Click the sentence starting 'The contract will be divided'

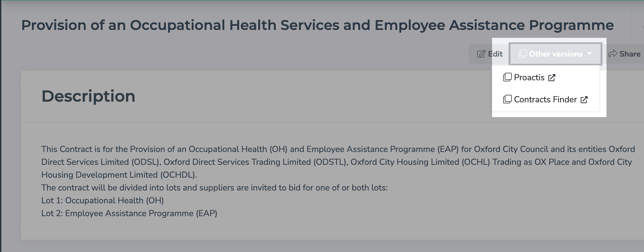tap(214, 188)
